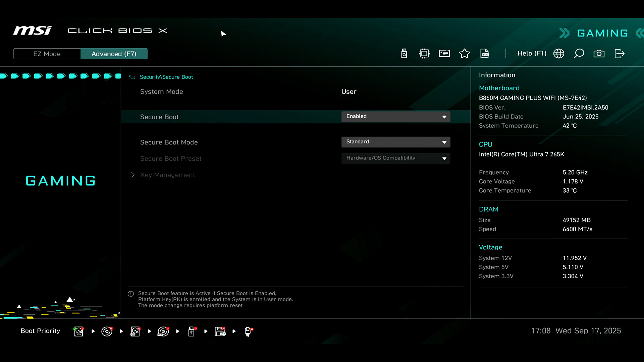The image size is (644, 362).
Task: Open the LOG file icon
Action: pyautogui.click(x=485, y=54)
